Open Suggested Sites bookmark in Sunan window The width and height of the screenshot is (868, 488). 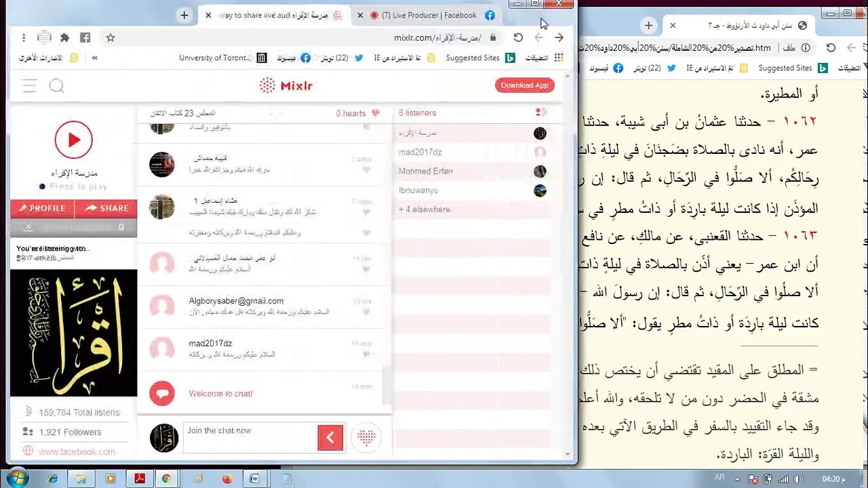tap(793, 68)
